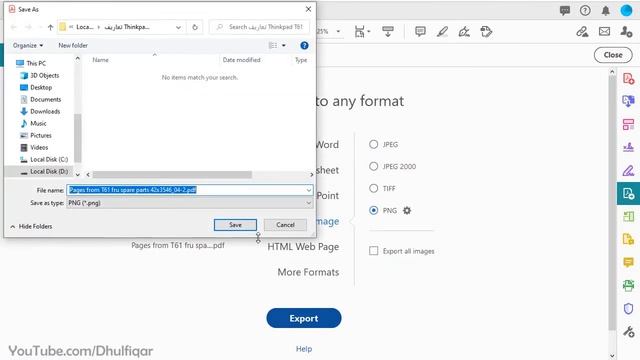Click the horizontal scrollbar in file list
640x360 pixels.
pos(172,175)
